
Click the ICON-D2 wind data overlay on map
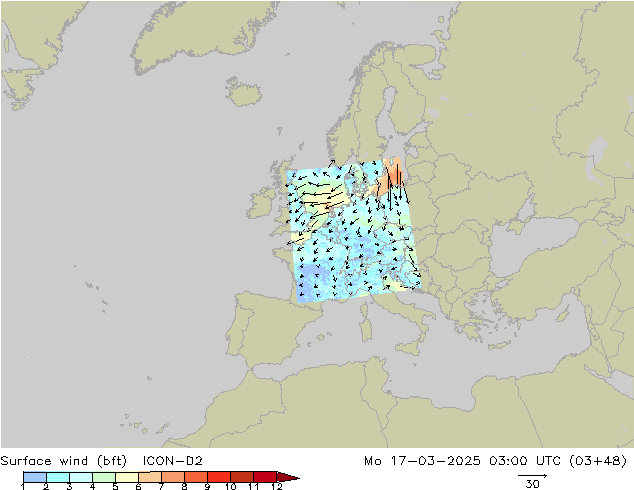(x=354, y=230)
